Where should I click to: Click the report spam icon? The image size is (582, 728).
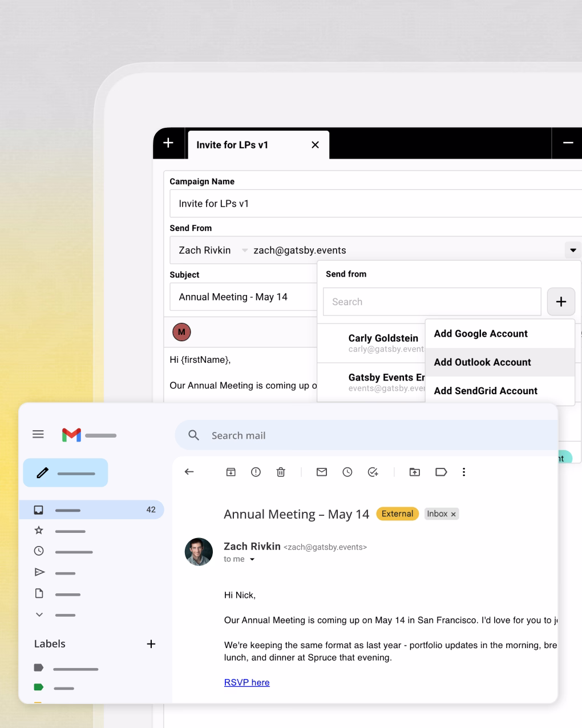pos(256,472)
